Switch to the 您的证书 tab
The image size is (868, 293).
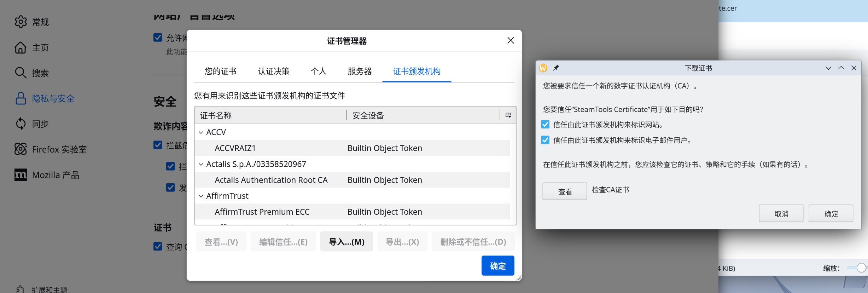[x=221, y=71]
